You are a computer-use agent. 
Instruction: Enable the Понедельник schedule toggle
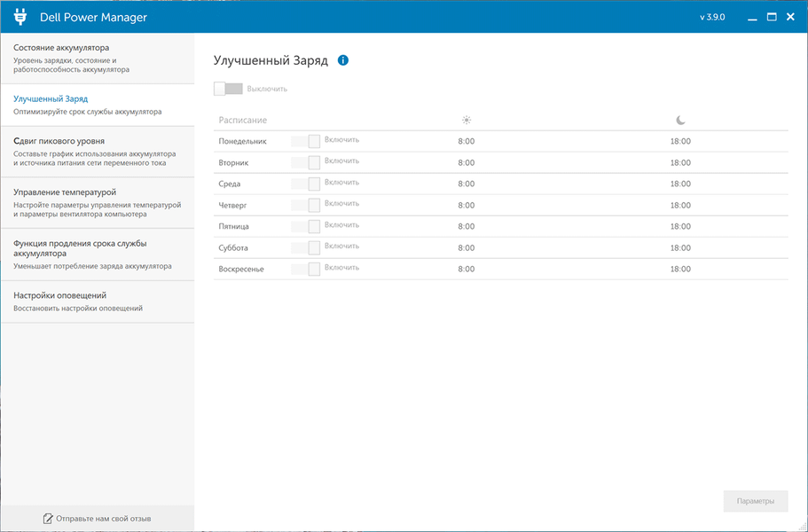point(306,141)
